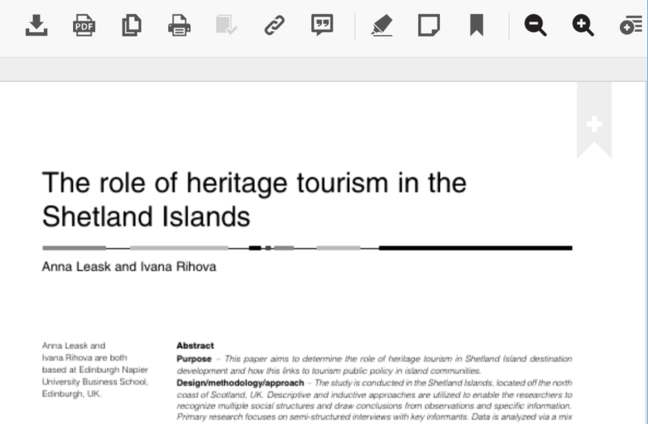The image size is (648, 424).
Task: Add a sticky note annotation
Action: (428, 25)
